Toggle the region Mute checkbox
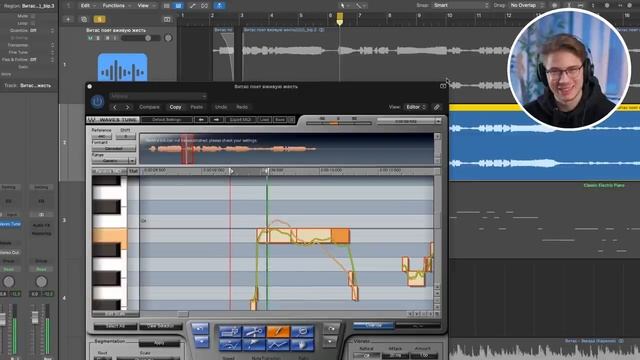640x360 pixels. pos(33,16)
